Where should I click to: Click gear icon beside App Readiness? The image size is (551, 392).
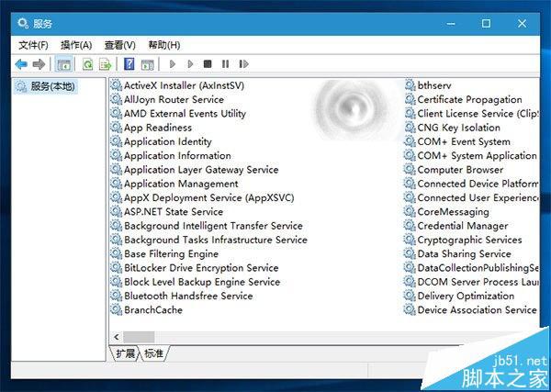(116, 128)
